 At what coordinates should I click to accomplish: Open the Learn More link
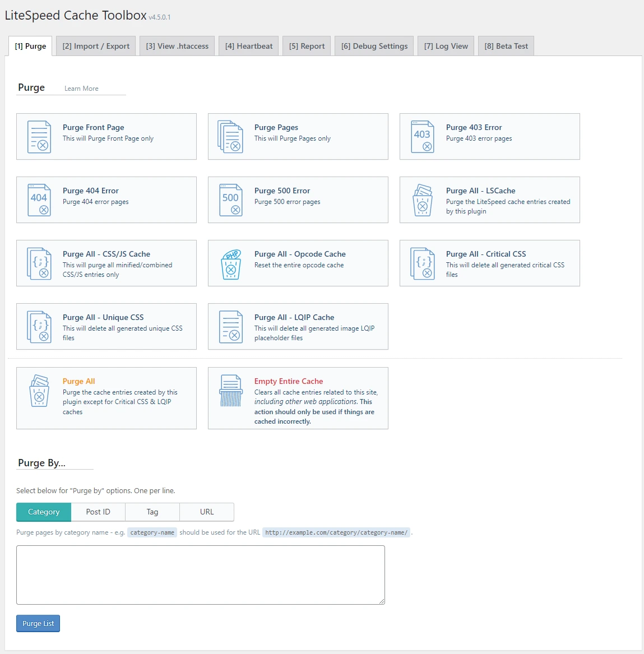[x=81, y=89]
